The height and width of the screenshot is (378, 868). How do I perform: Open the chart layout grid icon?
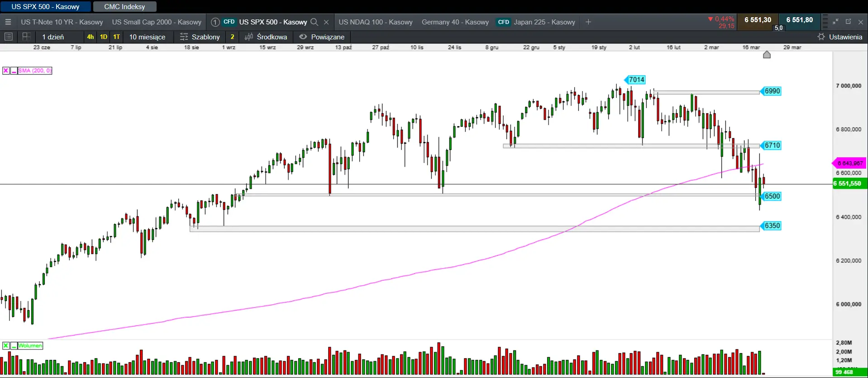[x=26, y=37]
